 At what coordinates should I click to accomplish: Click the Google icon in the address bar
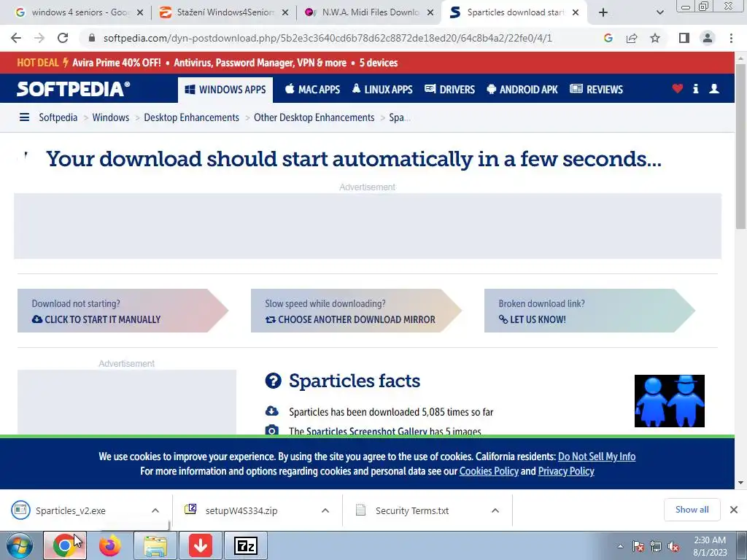608,38
